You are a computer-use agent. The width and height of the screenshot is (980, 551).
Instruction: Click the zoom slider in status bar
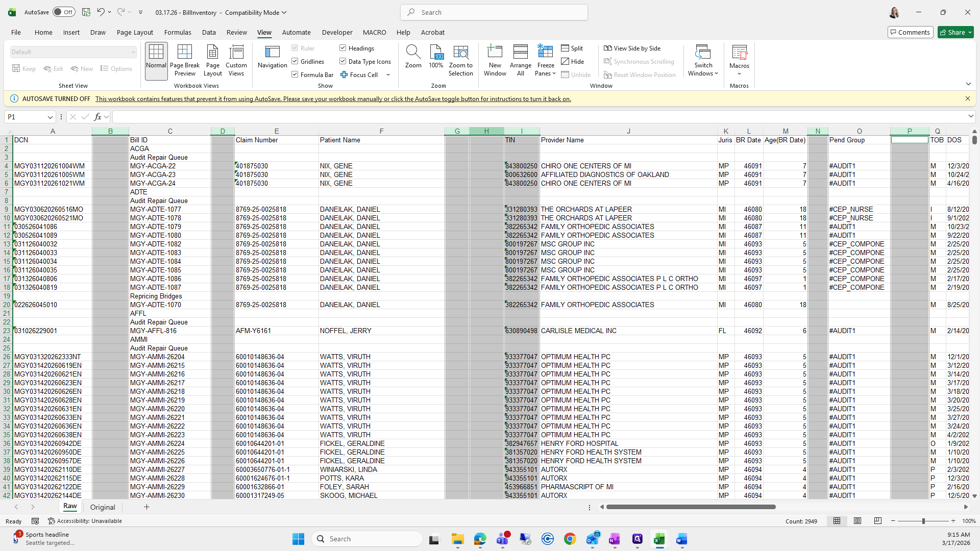click(x=923, y=521)
